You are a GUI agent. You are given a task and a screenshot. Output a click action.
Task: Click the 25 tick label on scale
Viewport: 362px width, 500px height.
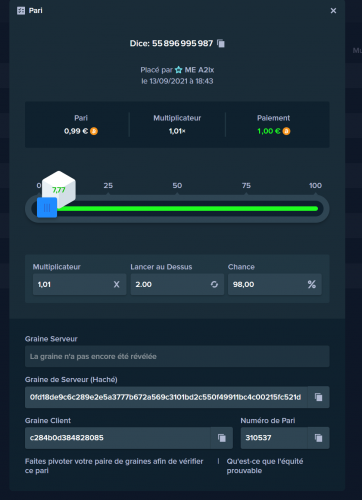[108, 185]
